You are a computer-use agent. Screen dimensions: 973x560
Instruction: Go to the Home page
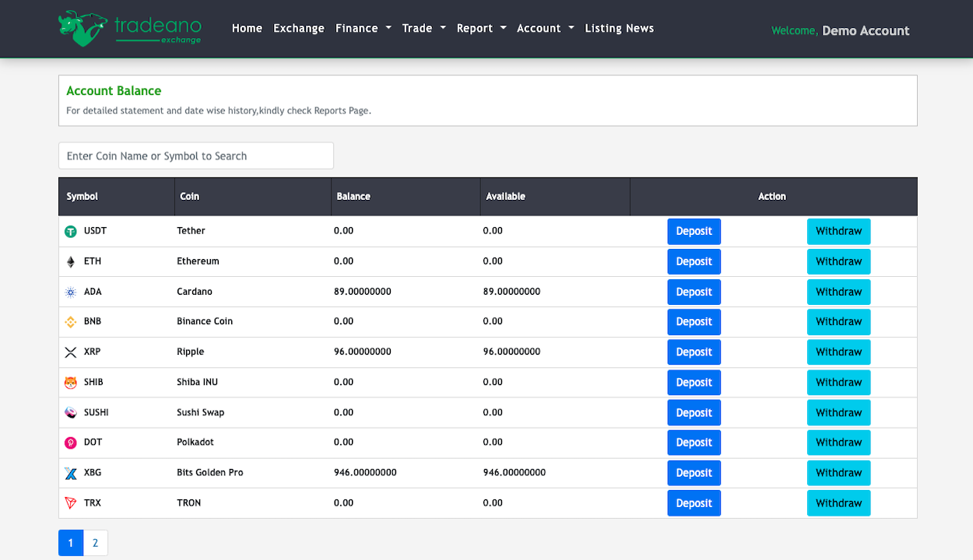pyautogui.click(x=248, y=28)
